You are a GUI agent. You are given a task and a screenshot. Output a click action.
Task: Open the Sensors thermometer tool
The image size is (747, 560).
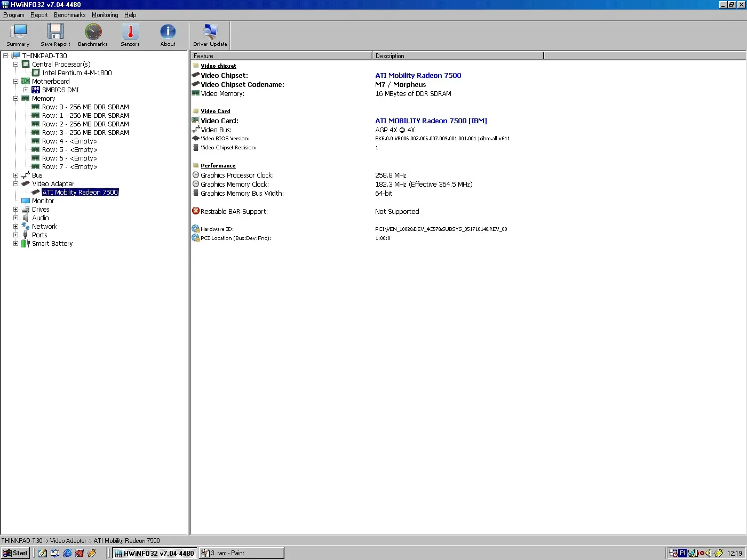point(130,35)
